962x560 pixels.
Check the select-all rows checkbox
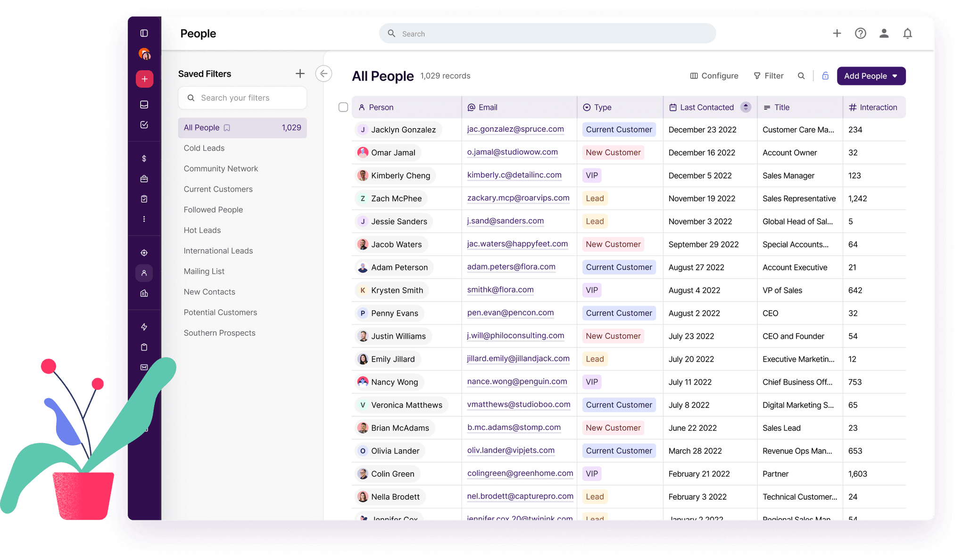[x=343, y=107]
